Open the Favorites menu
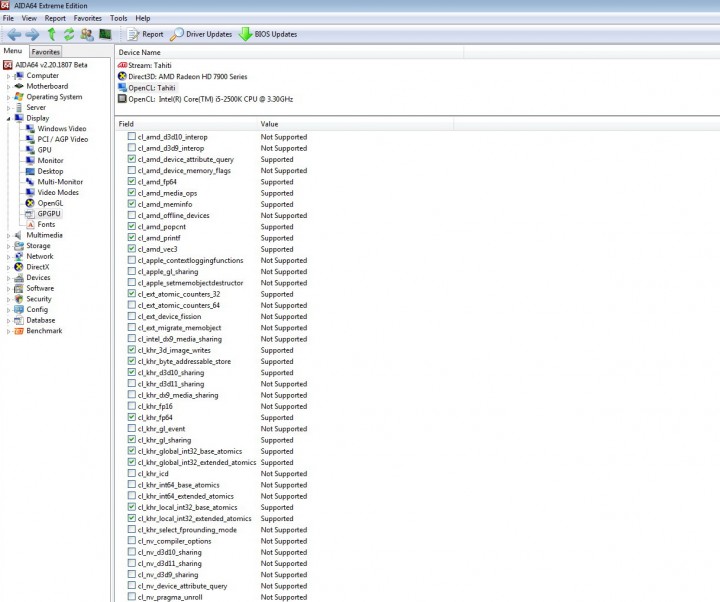This screenshot has height=602, width=720. (x=87, y=18)
